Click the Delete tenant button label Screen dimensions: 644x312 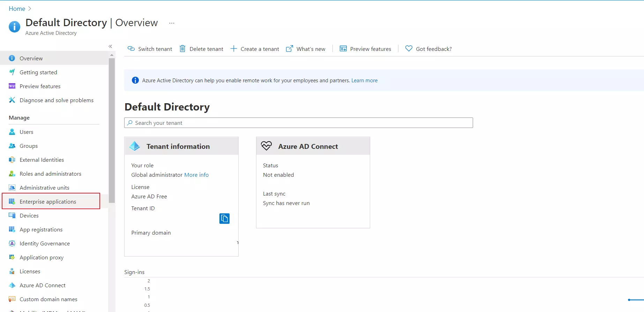(x=206, y=49)
